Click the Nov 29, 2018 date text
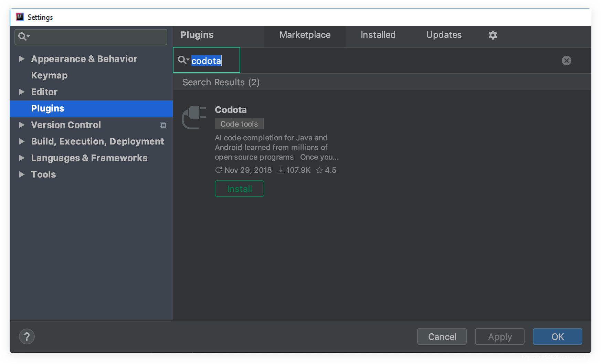This screenshot has width=601, height=364. pyautogui.click(x=248, y=170)
